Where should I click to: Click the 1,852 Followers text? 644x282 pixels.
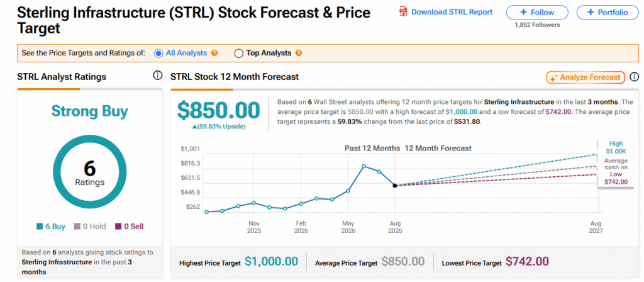tap(537, 25)
